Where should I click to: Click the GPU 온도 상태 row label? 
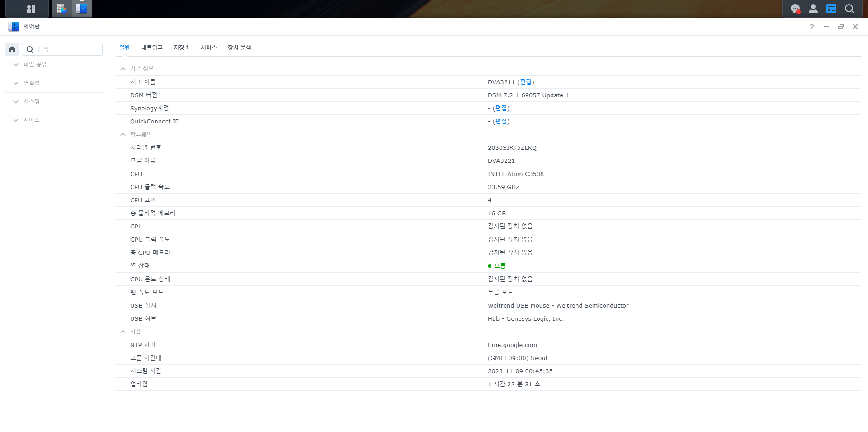click(150, 279)
